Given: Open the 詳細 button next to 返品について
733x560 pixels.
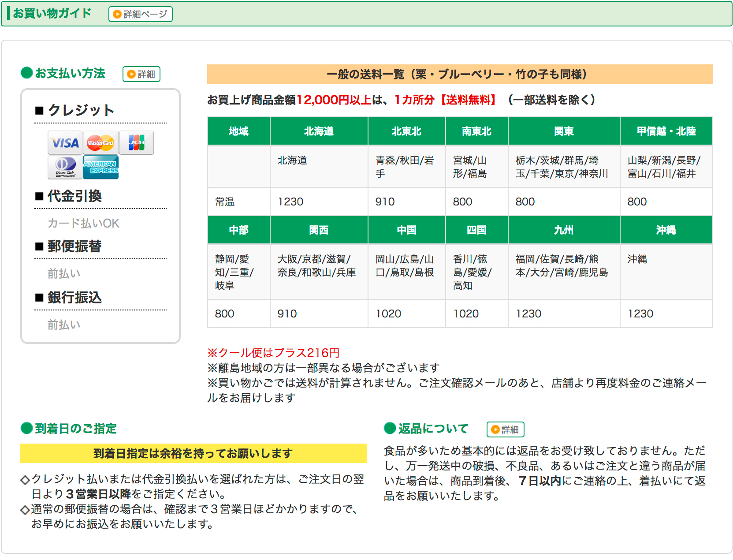Looking at the screenshot, I should click(x=505, y=429).
